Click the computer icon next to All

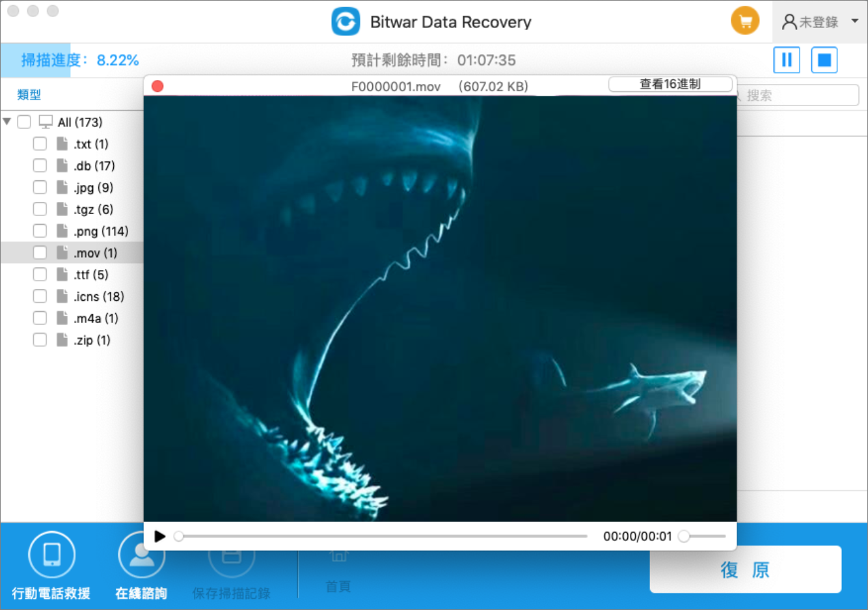point(46,122)
